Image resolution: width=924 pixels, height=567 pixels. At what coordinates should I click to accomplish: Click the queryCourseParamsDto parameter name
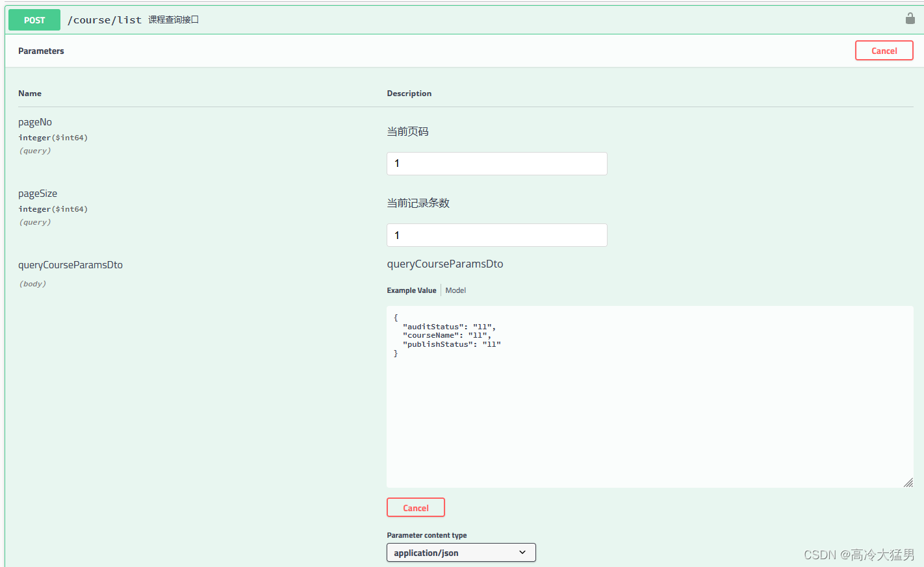pos(70,264)
